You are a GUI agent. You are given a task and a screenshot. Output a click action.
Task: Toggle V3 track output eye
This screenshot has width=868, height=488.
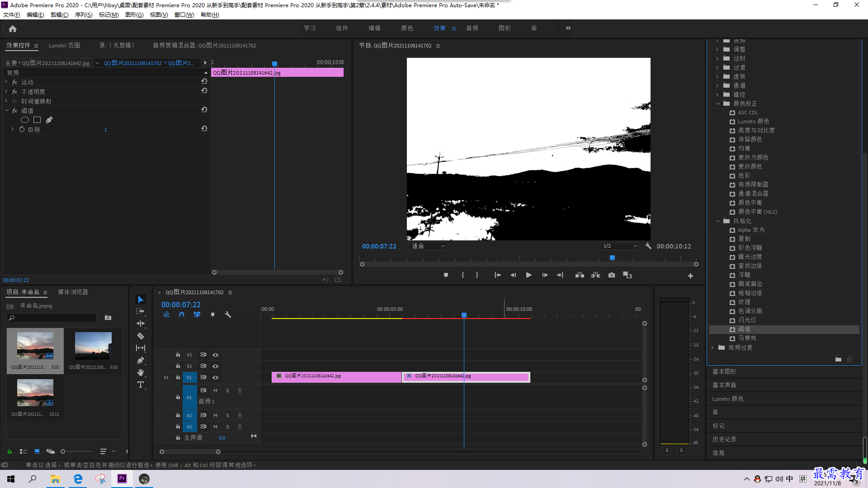pos(216,355)
